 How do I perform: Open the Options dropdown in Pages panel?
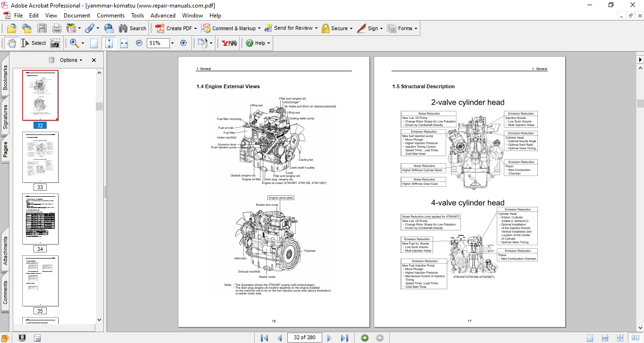[x=71, y=60]
